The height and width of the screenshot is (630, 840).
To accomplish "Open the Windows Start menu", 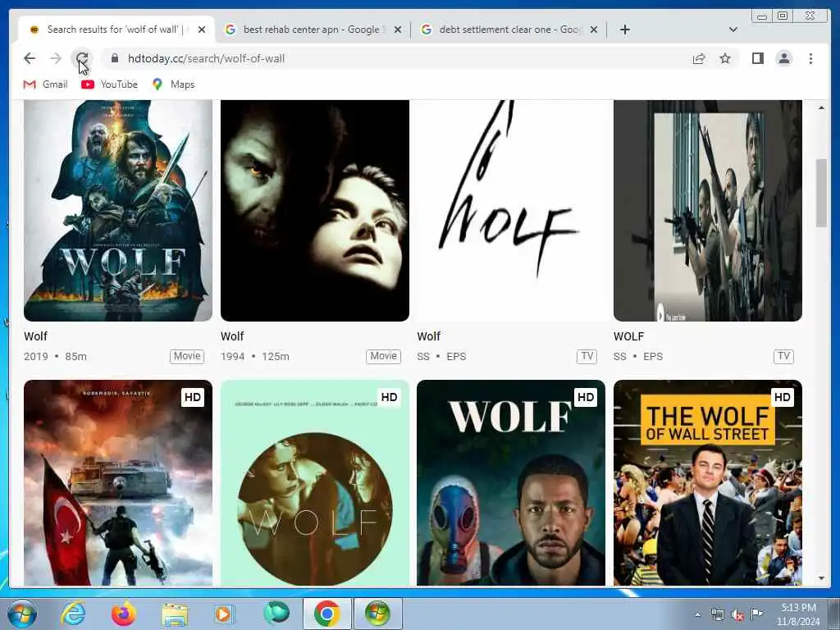I will click(x=22, y=614).
